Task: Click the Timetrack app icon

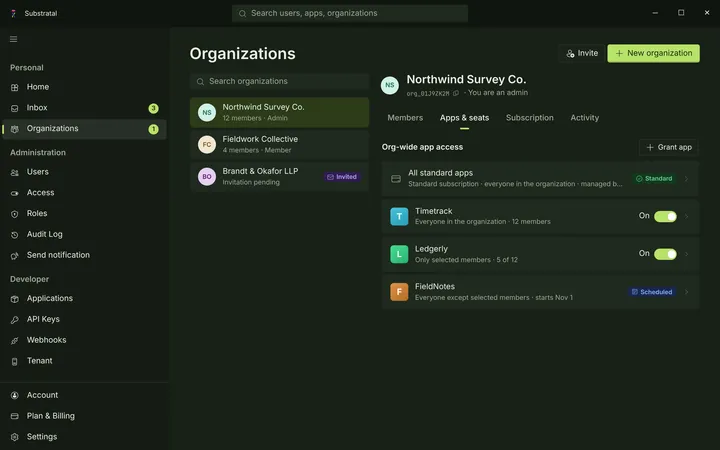Action: point(399,216)
